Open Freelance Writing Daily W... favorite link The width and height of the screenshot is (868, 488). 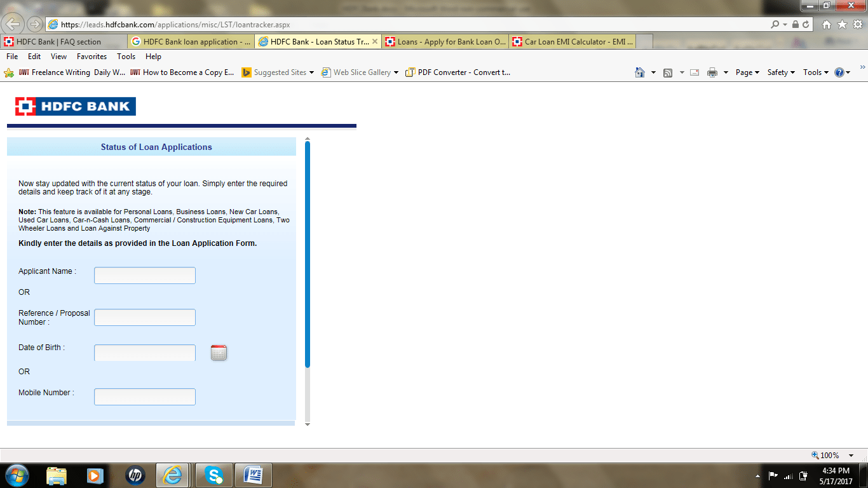pos(72,72)
